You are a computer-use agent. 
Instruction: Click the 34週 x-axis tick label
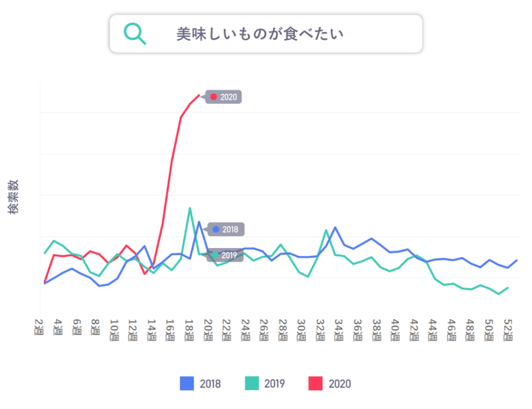tap(338, 330)
